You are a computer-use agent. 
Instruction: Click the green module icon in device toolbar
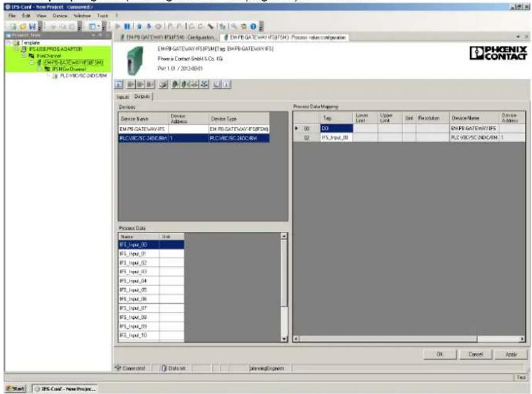(176, 84)
